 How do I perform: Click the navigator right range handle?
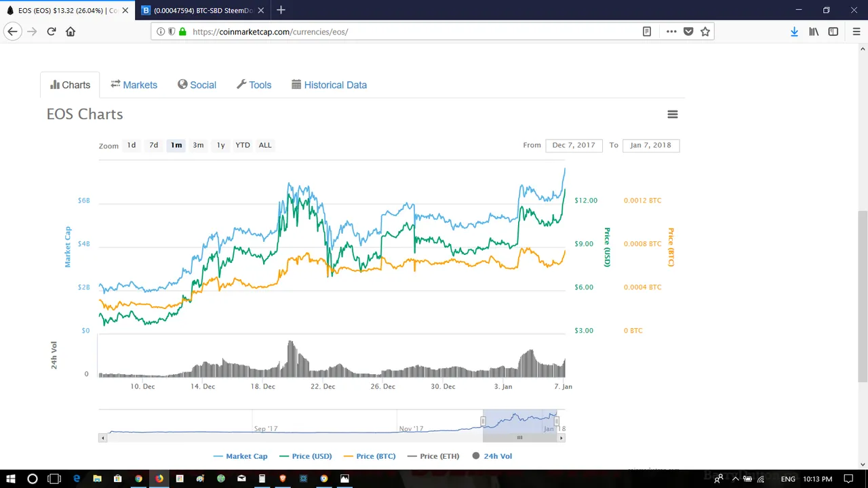tap(557, 422)
